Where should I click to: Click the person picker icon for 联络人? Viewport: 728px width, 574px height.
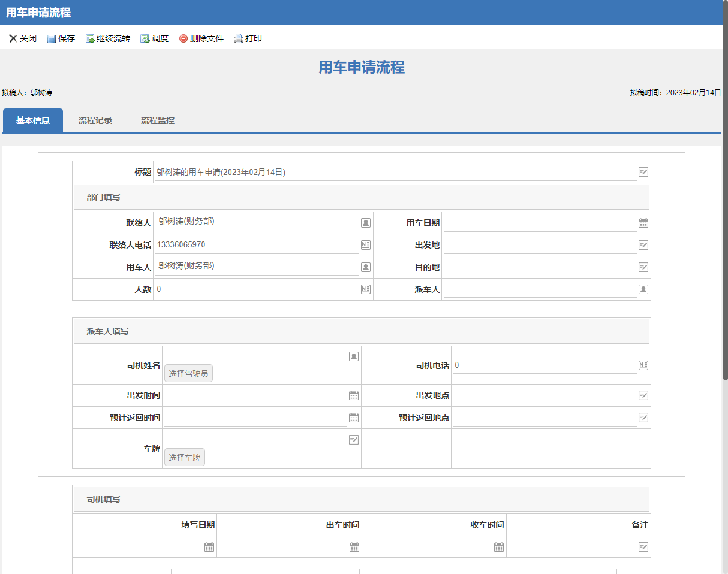[366, 223]
